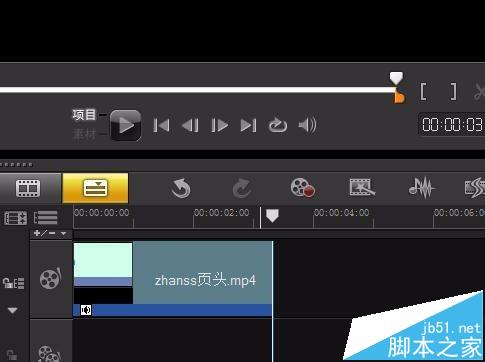
Task: Click ruler at 00:00:02:00
Action: tap(222, 213)
